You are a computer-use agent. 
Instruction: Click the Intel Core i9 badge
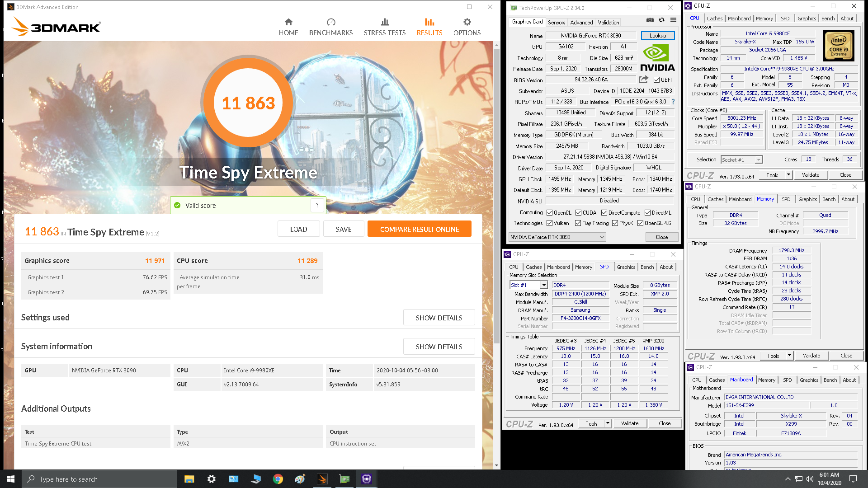coord(839,46)
